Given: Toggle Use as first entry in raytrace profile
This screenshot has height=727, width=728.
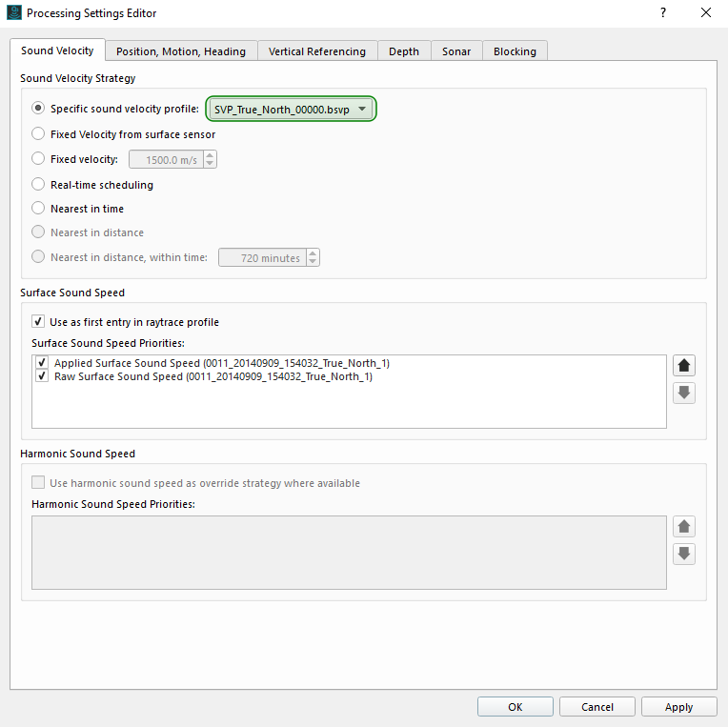Looking at the screenshot, I should pos(39,322).
